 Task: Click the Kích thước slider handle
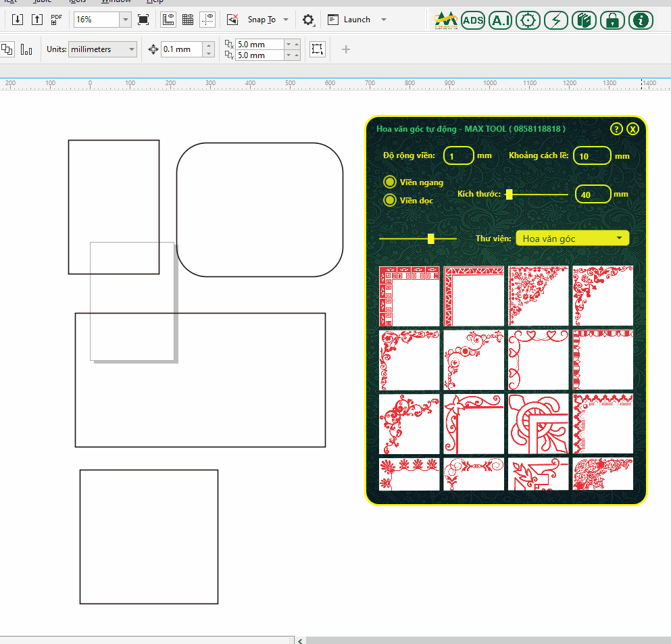[x=509, y=195]
